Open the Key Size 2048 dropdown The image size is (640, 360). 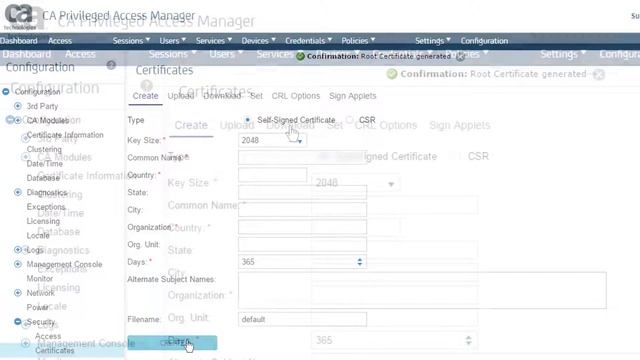[272, 140]
